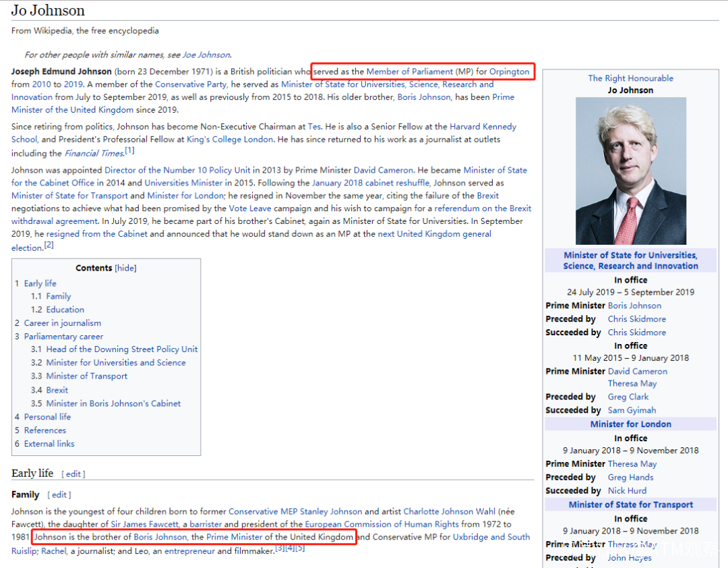Viewport: 728px width, 568px height.
Task: Open the Member of Parliament link
Action: pos(410,72)
